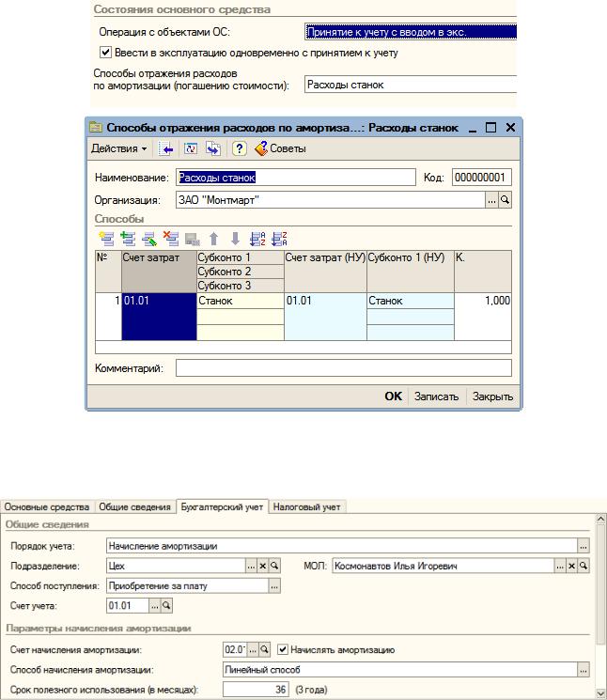This screenshot has width=607, height=700.
Task: Switch to Налоговый учет tab
Action: [x=306, y=507]
